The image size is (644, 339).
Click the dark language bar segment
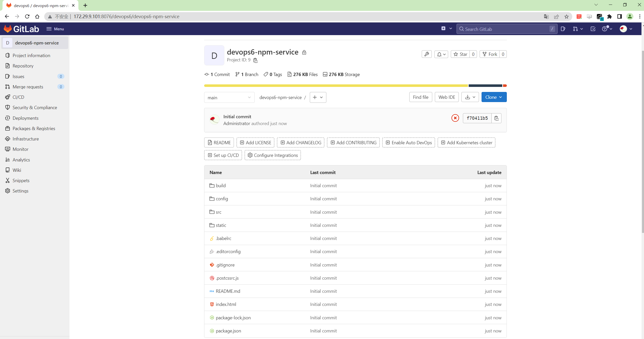(x=485, y=86)
